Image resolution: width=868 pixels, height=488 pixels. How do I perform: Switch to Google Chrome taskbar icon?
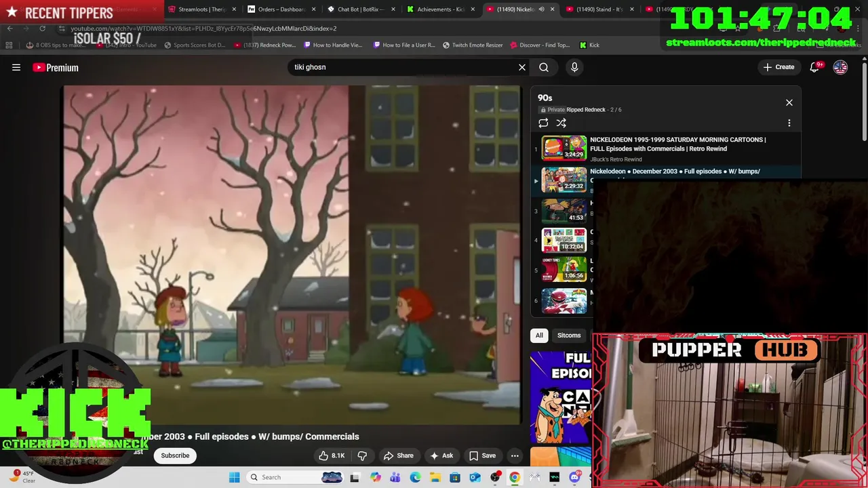click(x=515, y=477)
